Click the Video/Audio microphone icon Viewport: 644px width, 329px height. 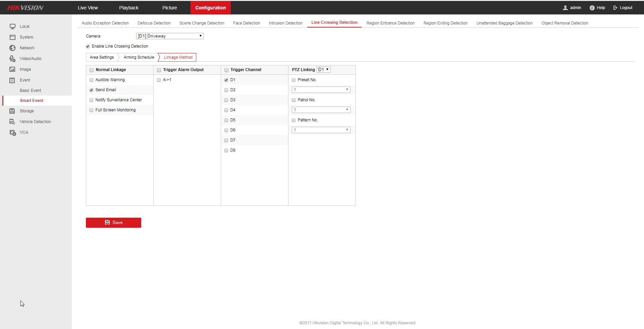tap(12, 59)
